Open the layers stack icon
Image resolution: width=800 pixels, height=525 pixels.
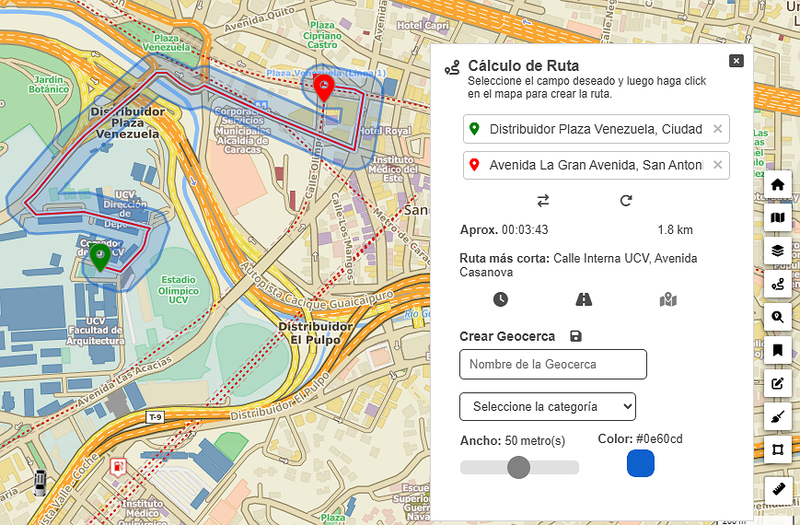pyautogui.click(x=778, y=251)
